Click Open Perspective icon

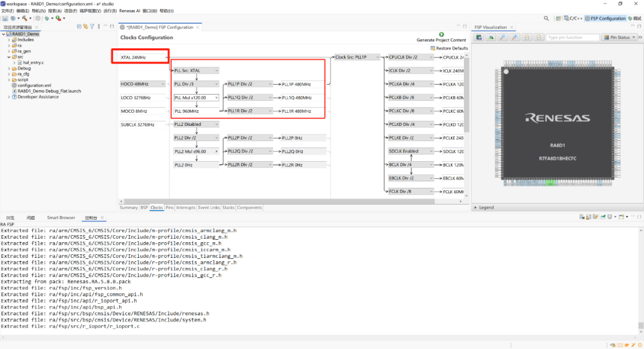click(558, 18)
